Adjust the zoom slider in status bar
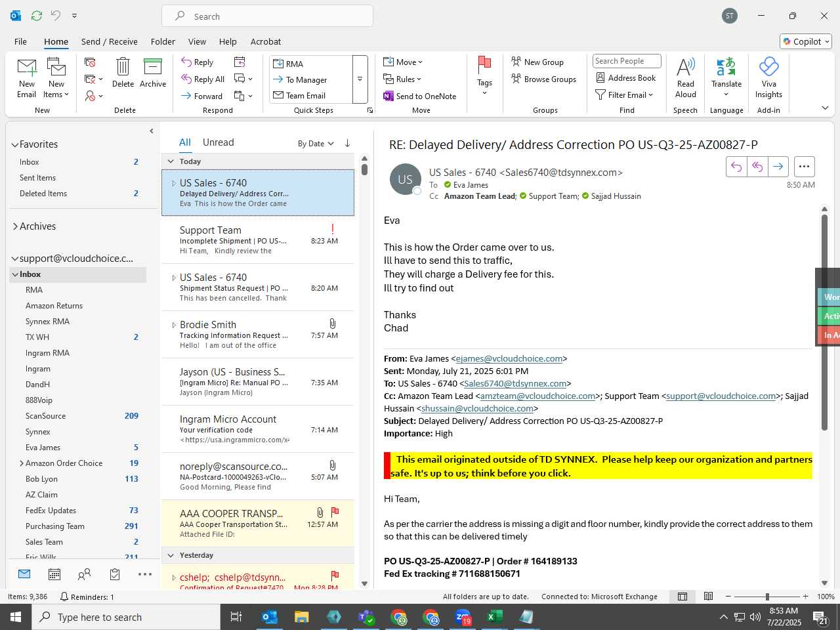 767,597
